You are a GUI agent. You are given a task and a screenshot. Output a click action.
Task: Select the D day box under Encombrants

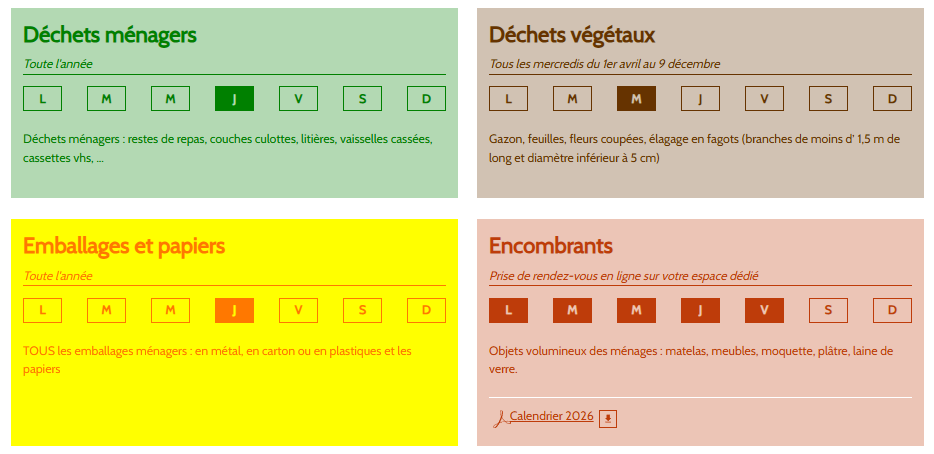pyautogui.click(x=892, y=310)
